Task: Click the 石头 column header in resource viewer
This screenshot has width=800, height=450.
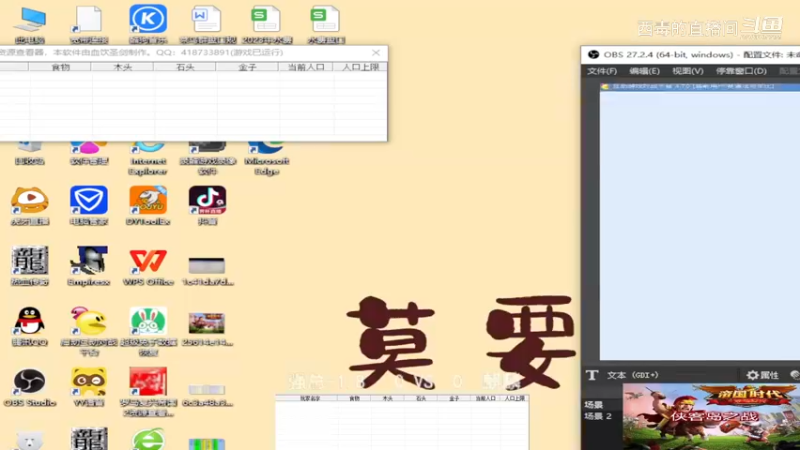Action: coord(185,67)
